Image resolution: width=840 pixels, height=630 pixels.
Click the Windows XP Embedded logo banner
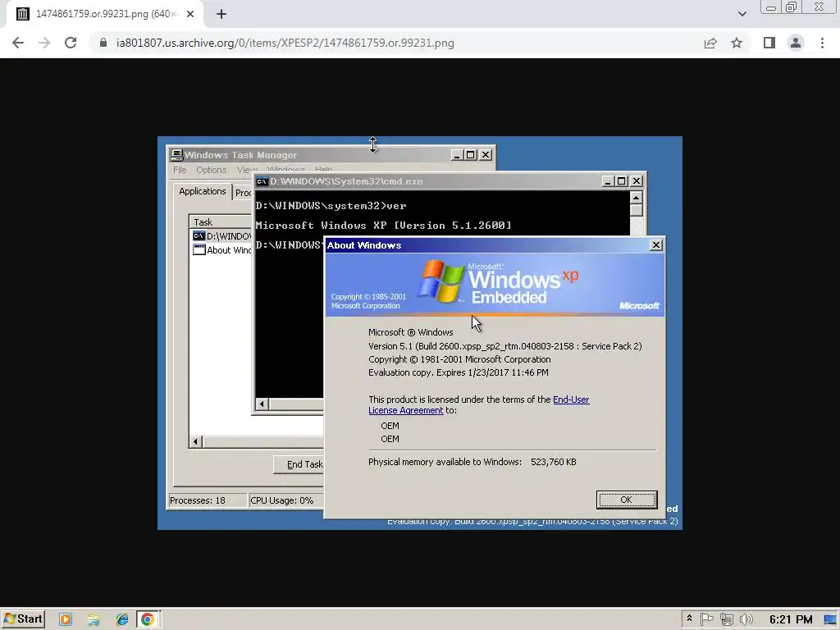click(495, 284)
